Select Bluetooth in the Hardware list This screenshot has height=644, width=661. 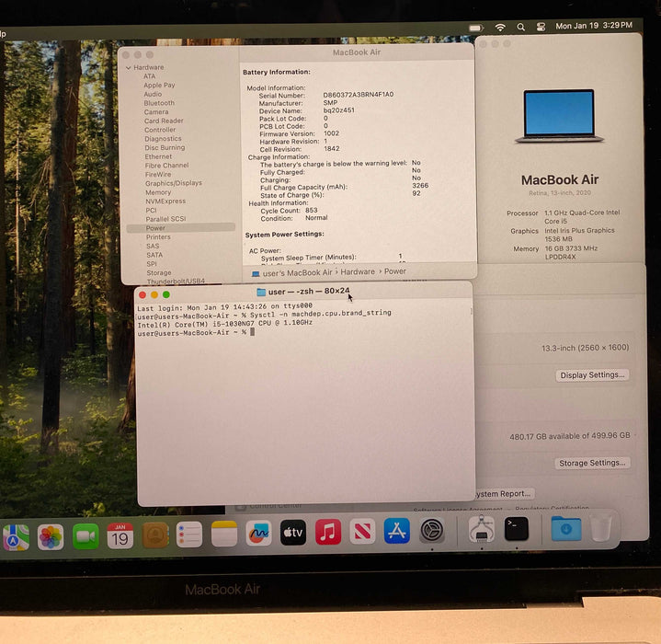[159, 103]
